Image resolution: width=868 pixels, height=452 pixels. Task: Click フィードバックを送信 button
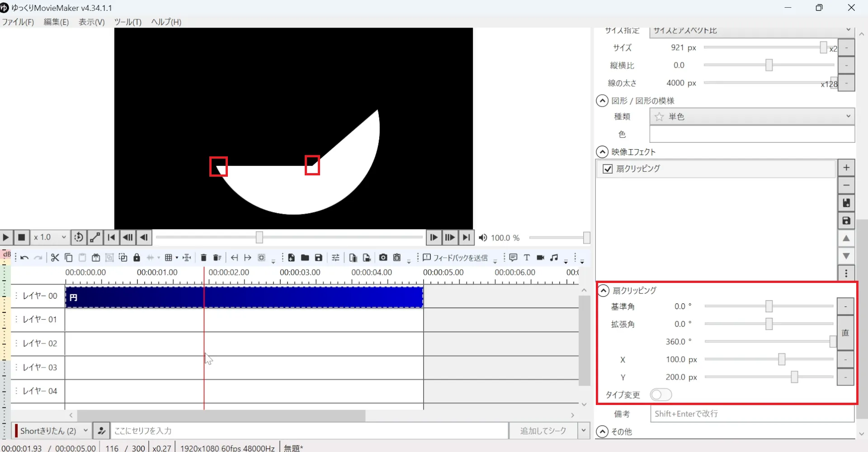pos(455,258)
